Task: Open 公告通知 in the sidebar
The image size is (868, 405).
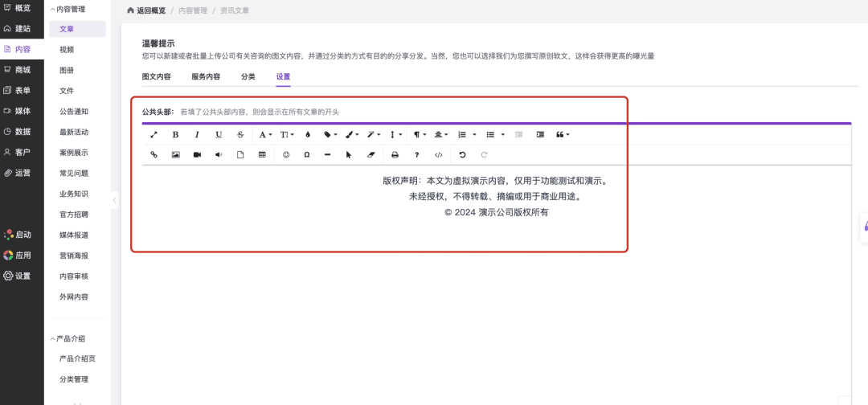Action: (x=74, y=112)
